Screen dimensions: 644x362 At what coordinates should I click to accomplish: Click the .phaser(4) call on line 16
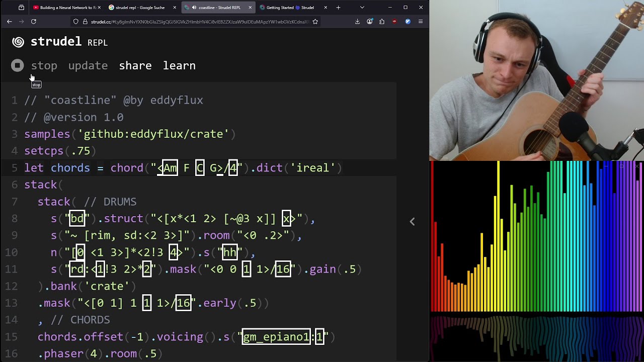pos(70,354)
